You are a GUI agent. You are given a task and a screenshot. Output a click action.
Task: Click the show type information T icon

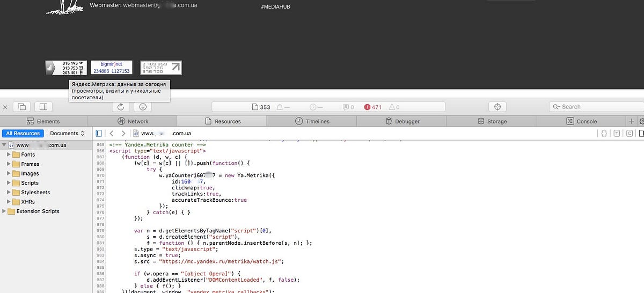click(x=617, y=133)
